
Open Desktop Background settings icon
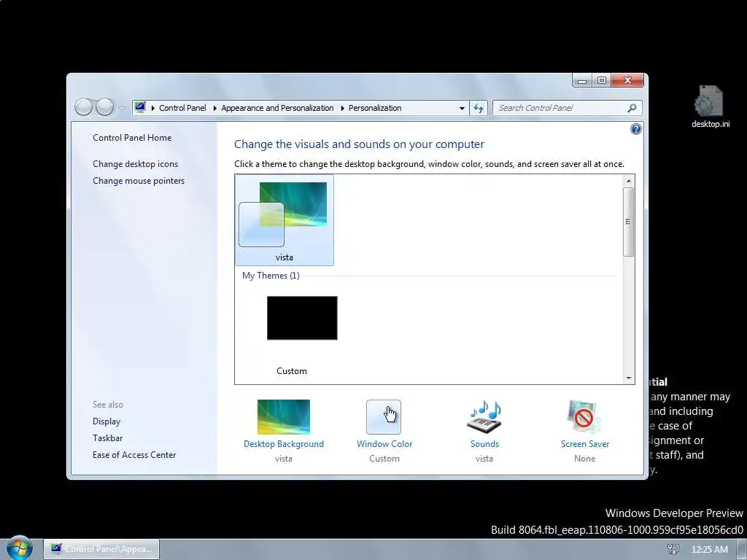point(284,416)
